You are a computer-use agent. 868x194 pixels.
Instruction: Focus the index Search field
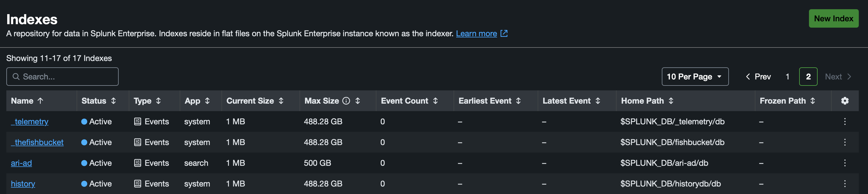(x=62, y=77)
